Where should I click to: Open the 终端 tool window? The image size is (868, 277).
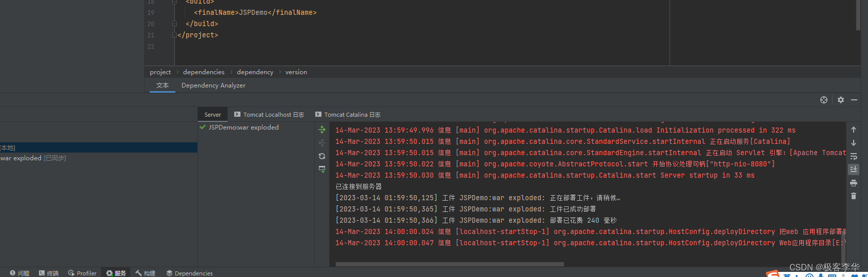coord(49,273)
